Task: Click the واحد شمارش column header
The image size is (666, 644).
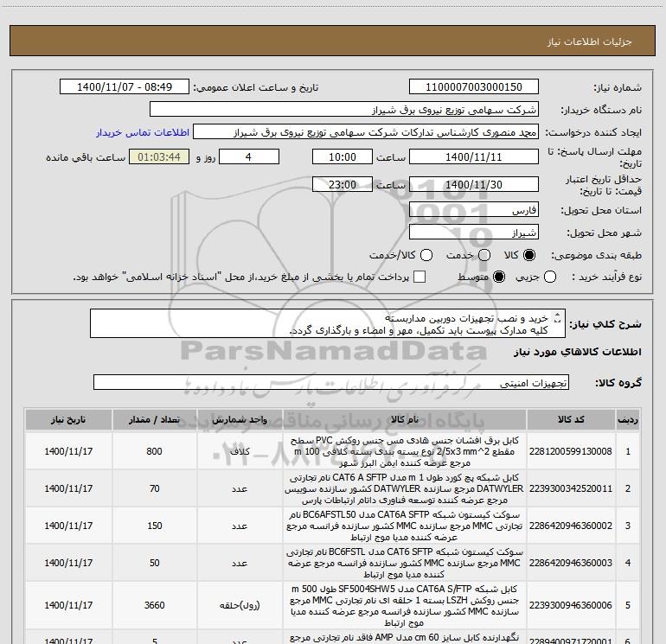Action: point(240,420)
